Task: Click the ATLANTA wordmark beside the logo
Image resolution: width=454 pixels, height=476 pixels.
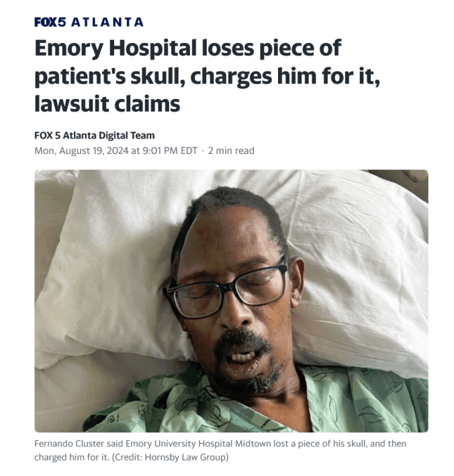Action: click(107, 22)
